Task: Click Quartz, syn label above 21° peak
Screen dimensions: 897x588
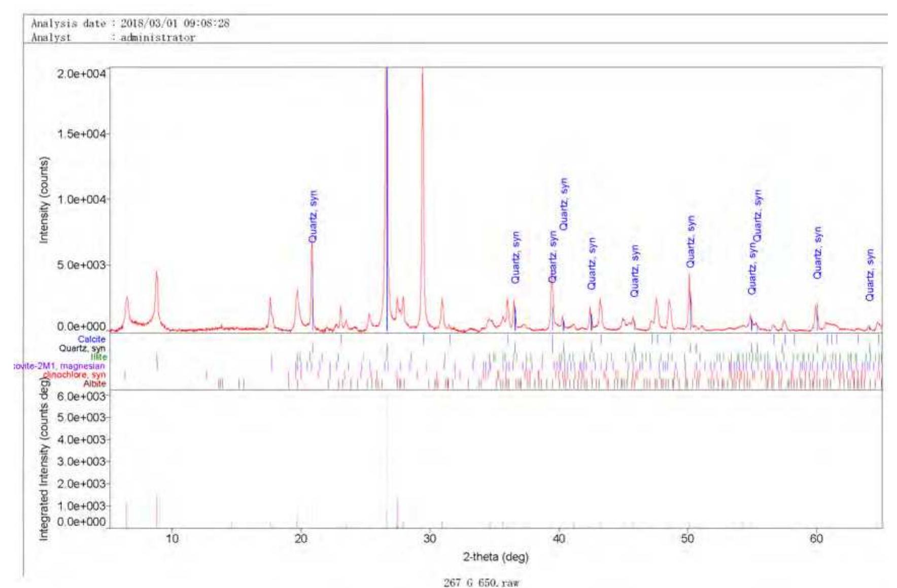Action: point(313,217)
